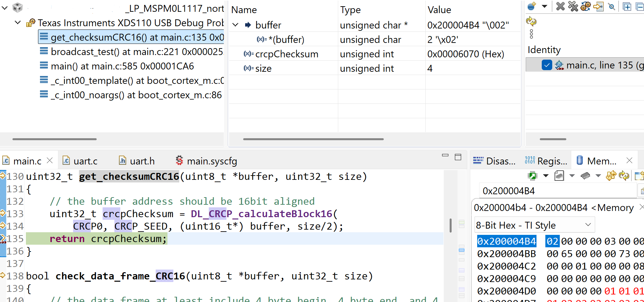Click the crcpChecksum value 0x00006070 (Hex)

[x=465, y=54]
